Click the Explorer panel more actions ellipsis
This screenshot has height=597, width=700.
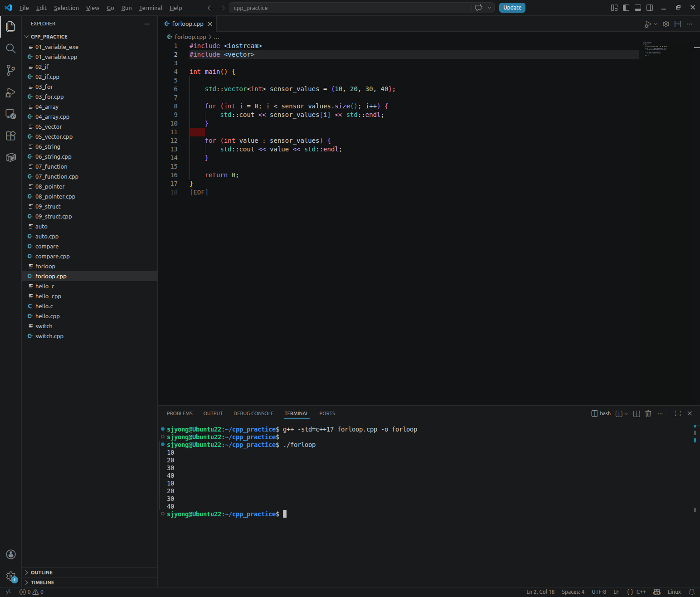(146, 24)
